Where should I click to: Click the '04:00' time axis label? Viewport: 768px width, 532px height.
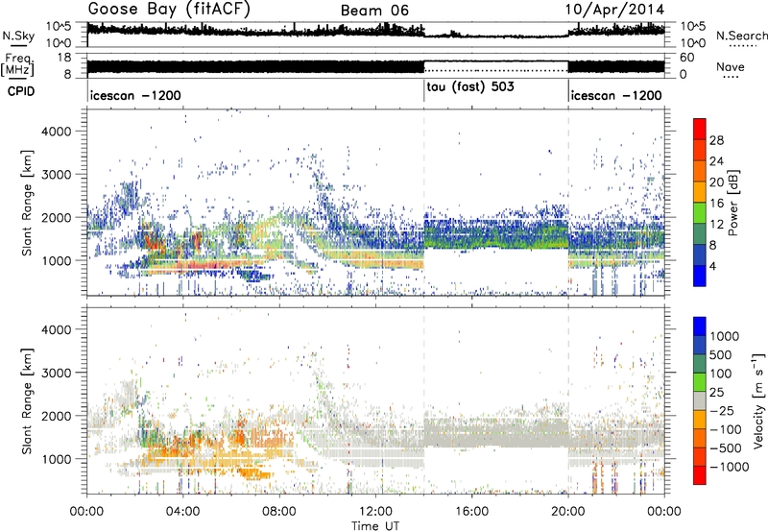point(182,512)
